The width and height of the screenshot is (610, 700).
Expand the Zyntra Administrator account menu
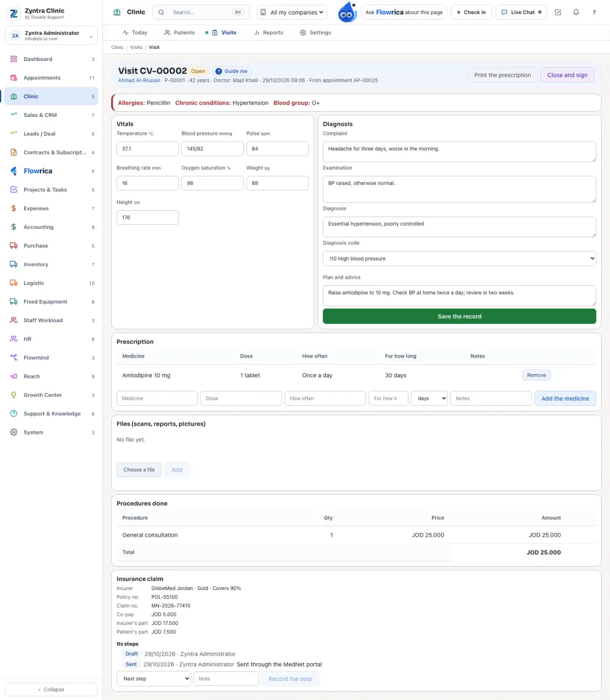pyautogui.click(x=51, y=36)
